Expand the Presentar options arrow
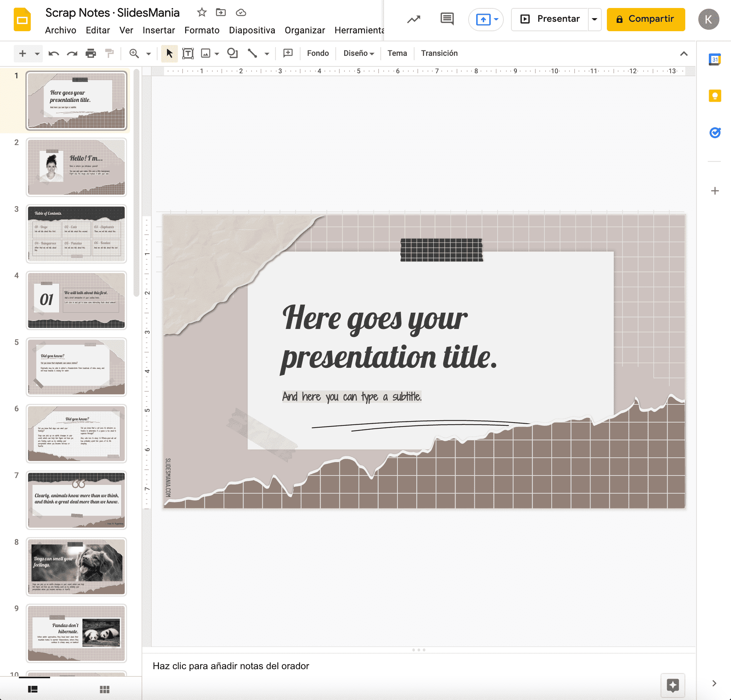The image size is (731, 700). (594, 19)
